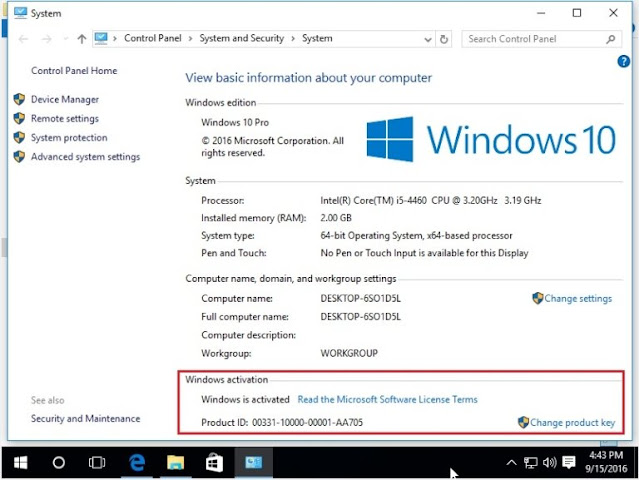639x480 pixels.
Task: Launch Microsoft Edge from taskbar
Action: [x=137, y=462]
